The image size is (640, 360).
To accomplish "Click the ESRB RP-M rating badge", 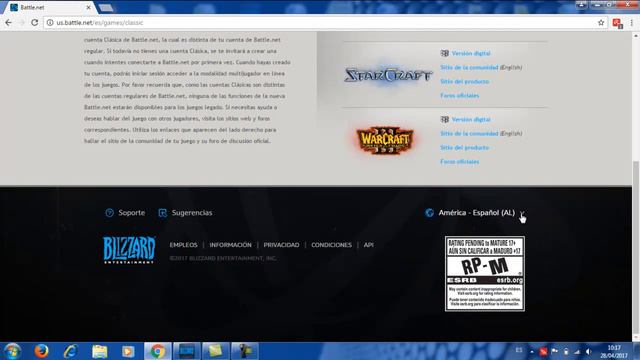I will pos(485,273).
